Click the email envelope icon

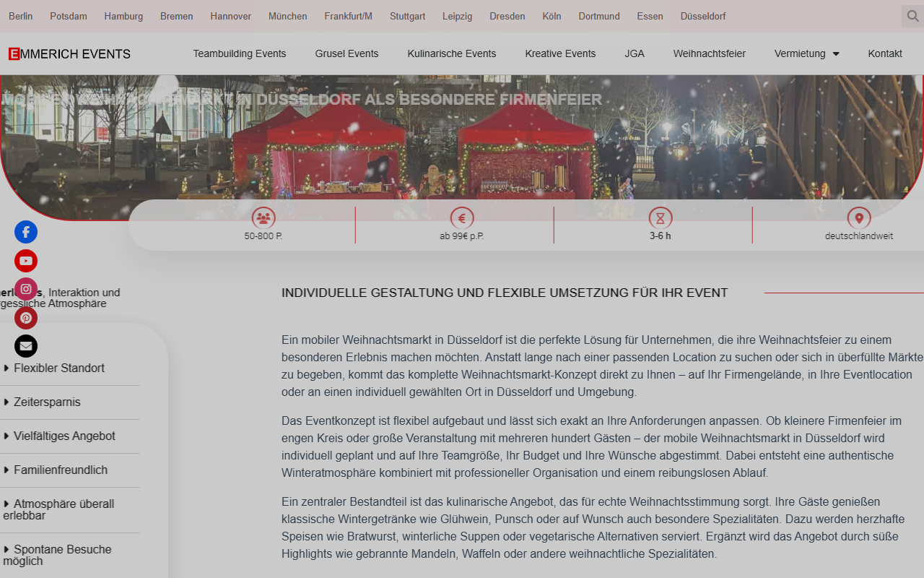pos(26,346)
